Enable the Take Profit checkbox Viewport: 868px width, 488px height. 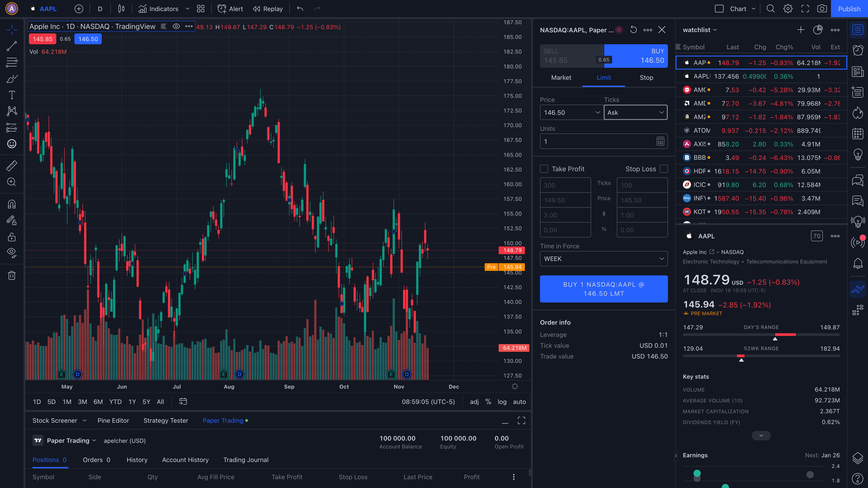[x=545, y=169]
